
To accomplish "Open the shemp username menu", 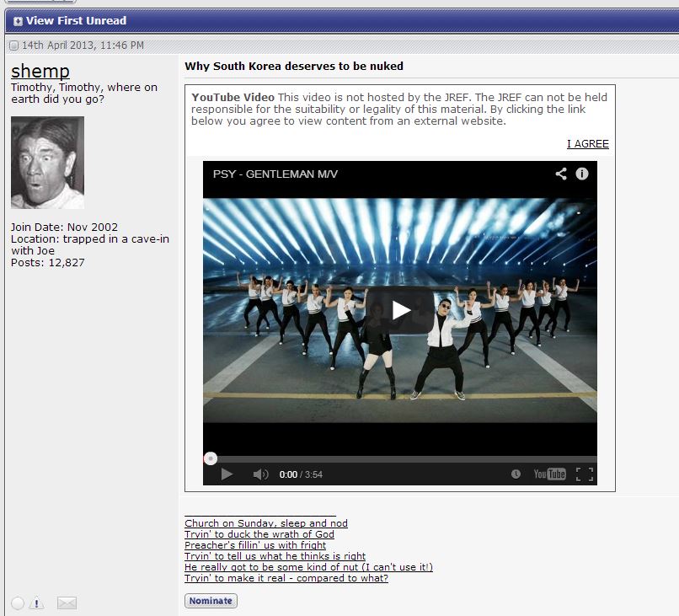I will 40,71.
